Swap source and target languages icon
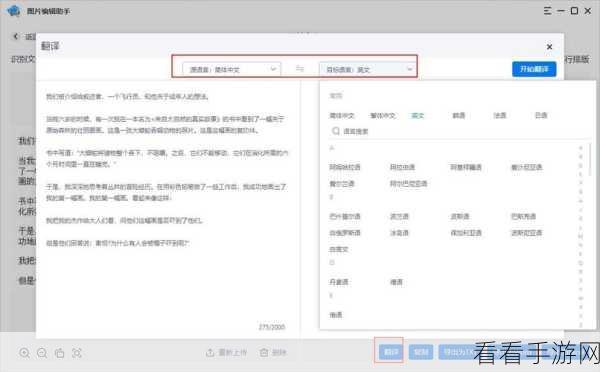Screen dimensions: 600x372 click(x=300, y=69)
